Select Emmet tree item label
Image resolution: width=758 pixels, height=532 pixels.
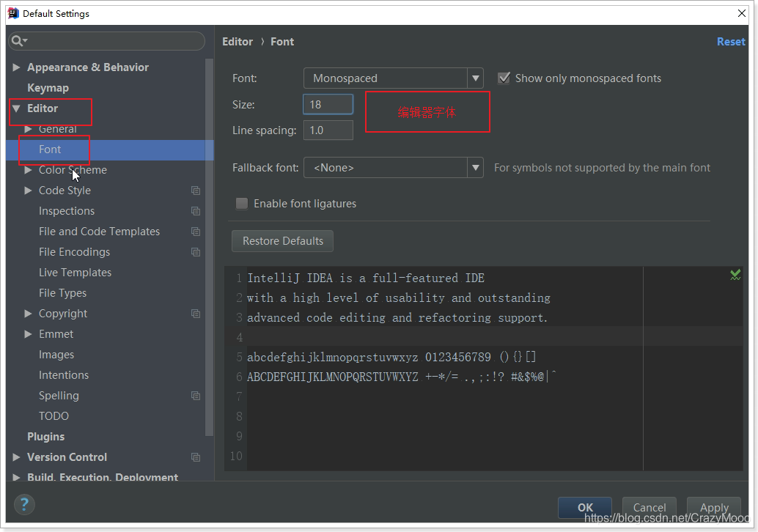click(x=56, y=334)
